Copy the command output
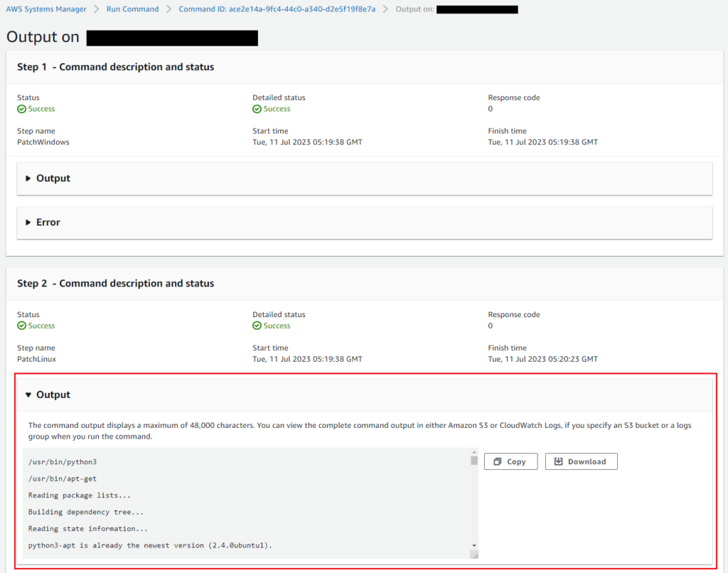The image size is (728, 573). point(510,461)
